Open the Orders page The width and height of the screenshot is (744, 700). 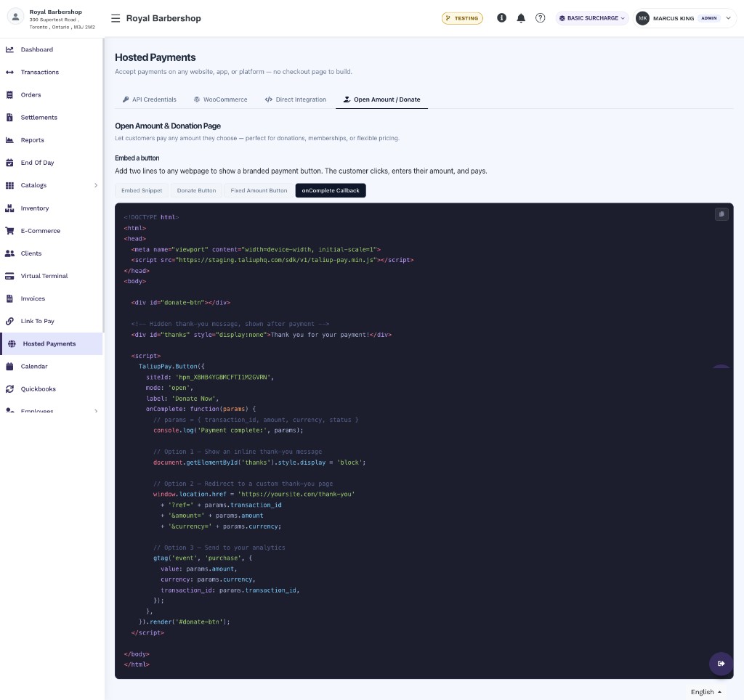(x=31, y=95)
